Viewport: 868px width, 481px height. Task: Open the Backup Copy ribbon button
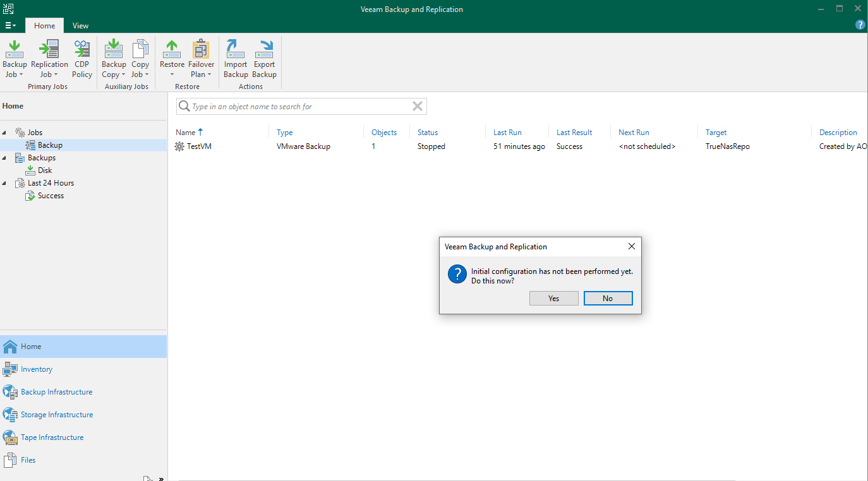point(114,59)
